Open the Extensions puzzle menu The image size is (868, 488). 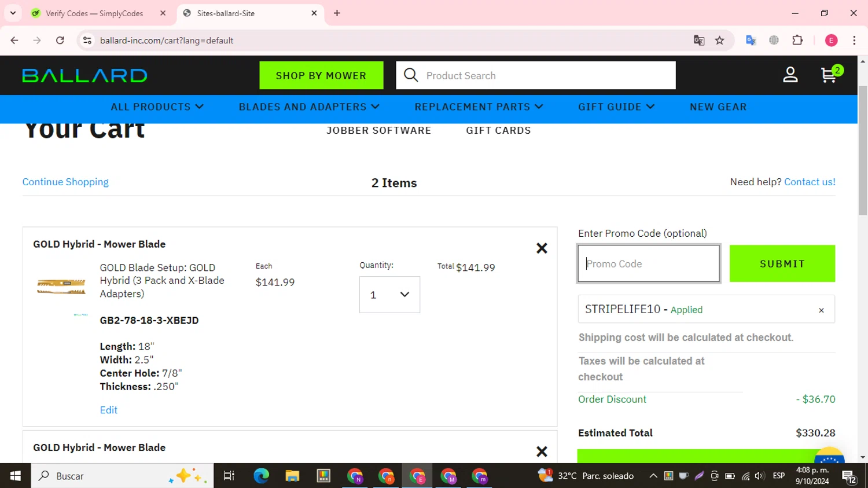point(797,41)
